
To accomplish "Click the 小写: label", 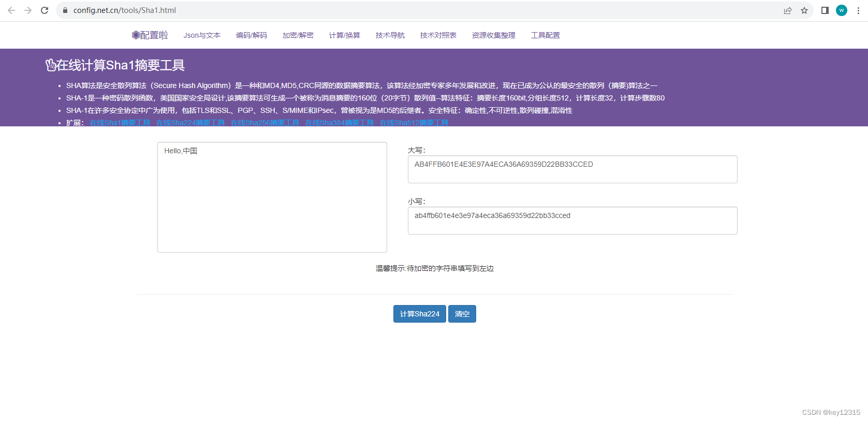I will tap(417, 201).
